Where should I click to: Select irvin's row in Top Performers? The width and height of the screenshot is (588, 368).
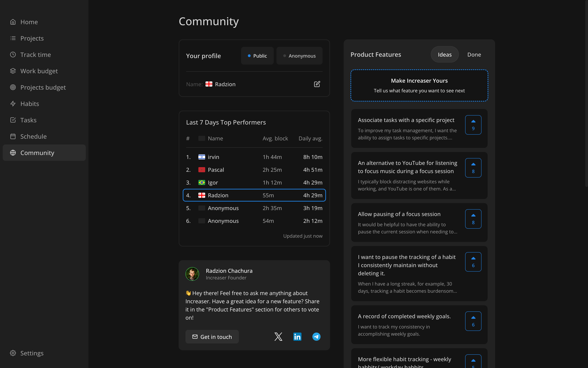point(254,157)
